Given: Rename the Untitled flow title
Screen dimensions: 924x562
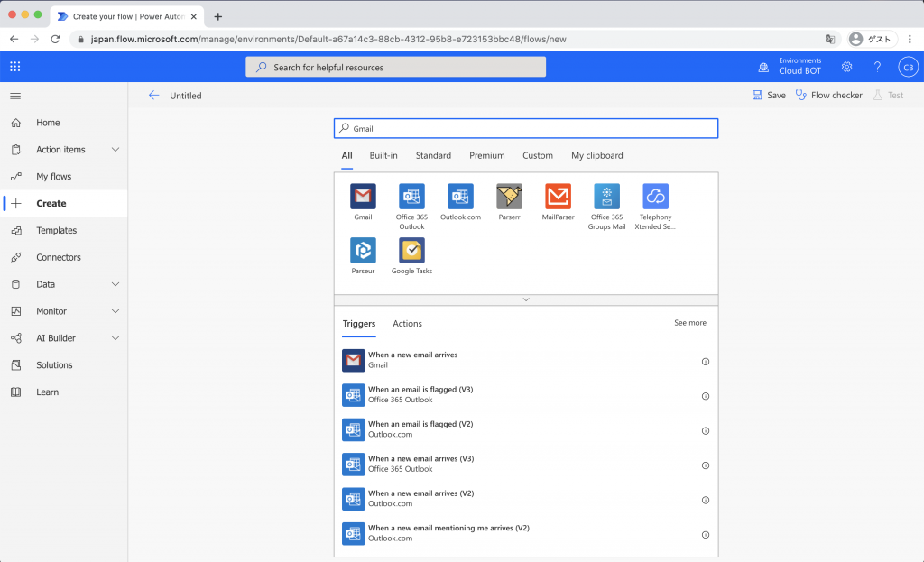Looking at the screenshot, I should (186, 96).
